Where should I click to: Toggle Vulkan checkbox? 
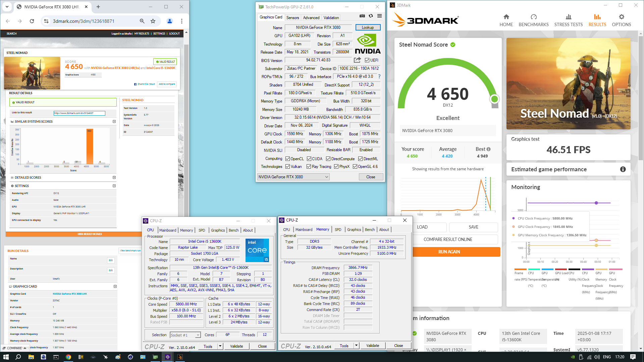coord(287,167)
